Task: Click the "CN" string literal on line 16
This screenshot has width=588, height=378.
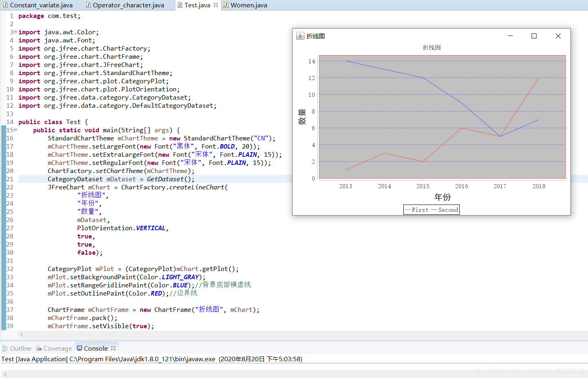Action: (261, 138)
